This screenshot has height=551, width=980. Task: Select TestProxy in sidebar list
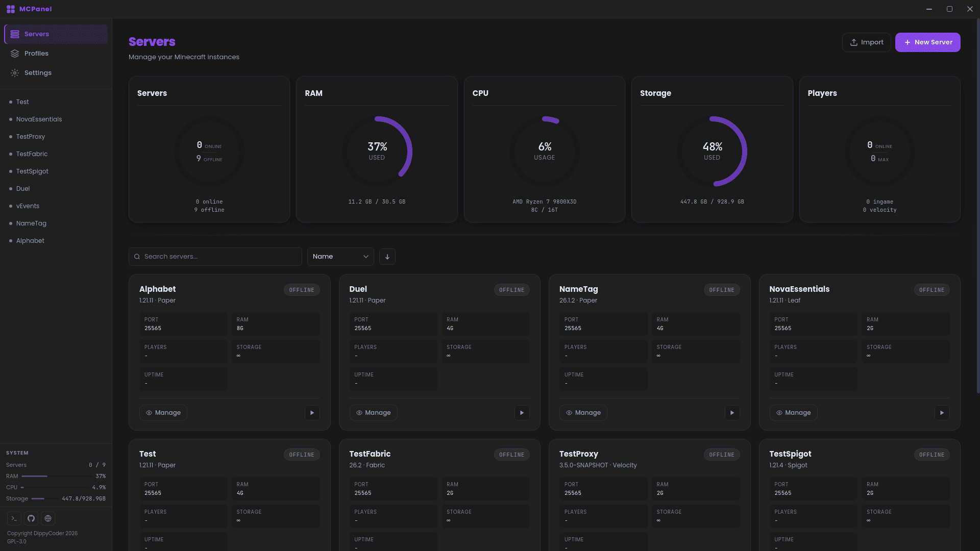pos(56,137)
